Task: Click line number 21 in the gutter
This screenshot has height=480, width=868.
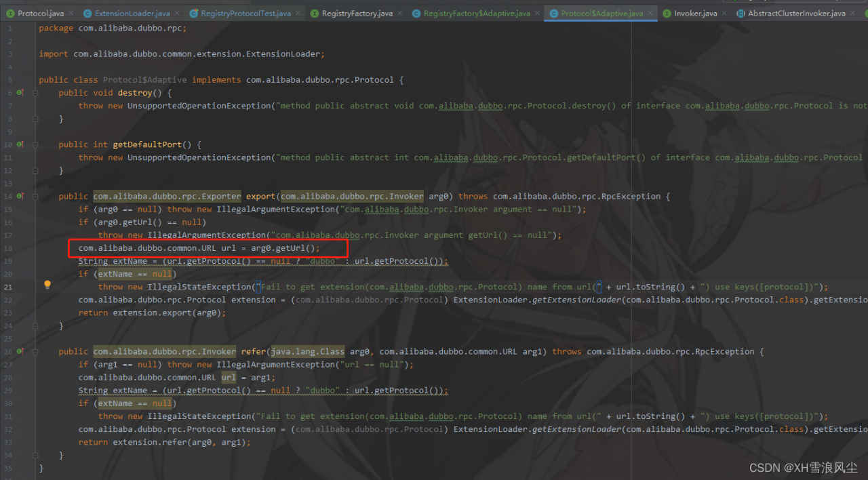Action: click(8, 287)
